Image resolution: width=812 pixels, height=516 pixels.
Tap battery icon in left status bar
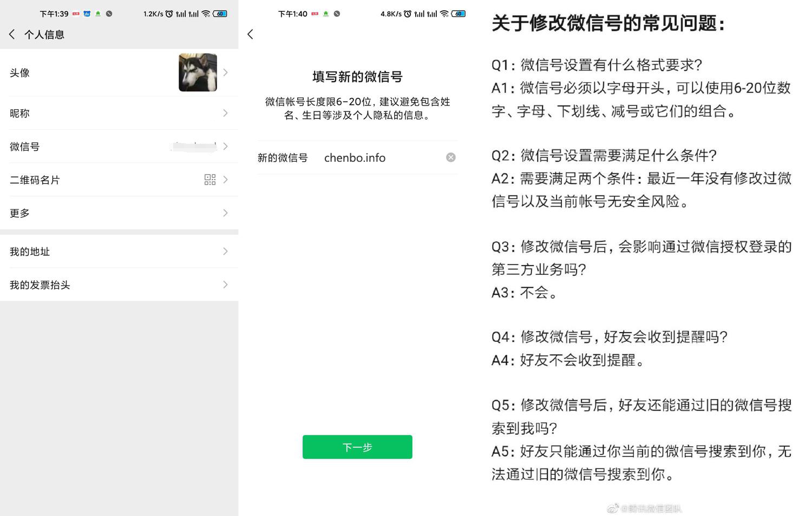coord(220,14)
